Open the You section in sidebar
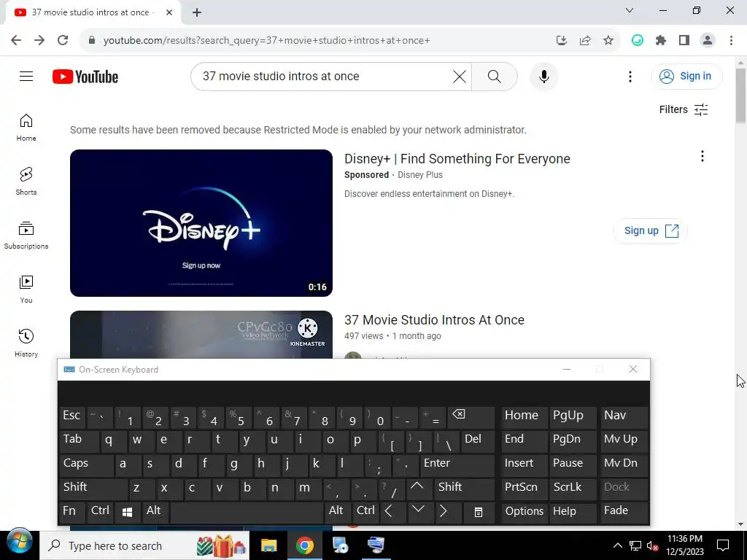Image resolution: width=747 pixels, height=560 pixels. point(26,289)
